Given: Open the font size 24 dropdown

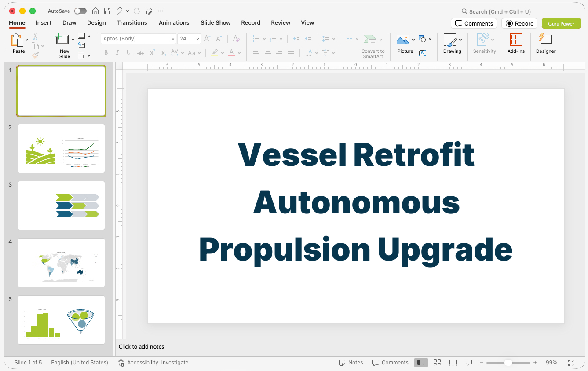Looking at the screenshot, I should [197, 39].
